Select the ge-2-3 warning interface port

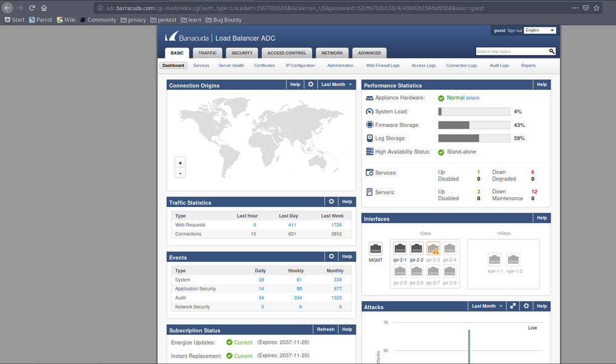pyautogui.click(x=433, y=248)
